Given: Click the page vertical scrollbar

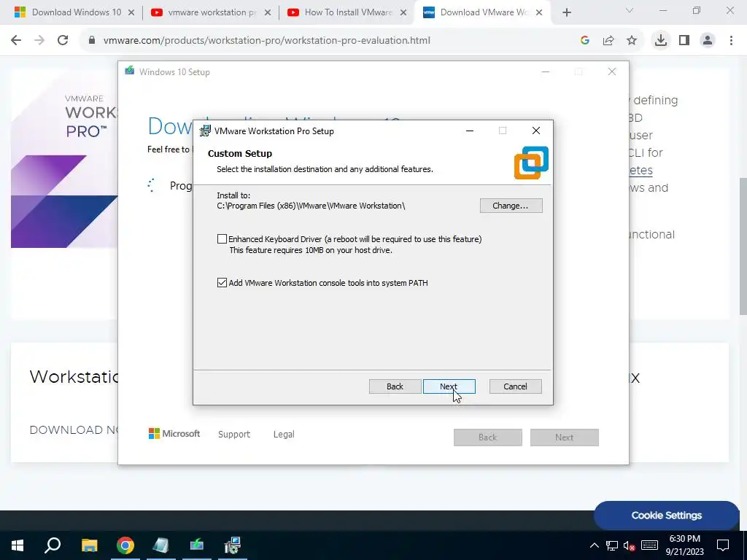Looking at the screenshot, I should tap(743, 246).
